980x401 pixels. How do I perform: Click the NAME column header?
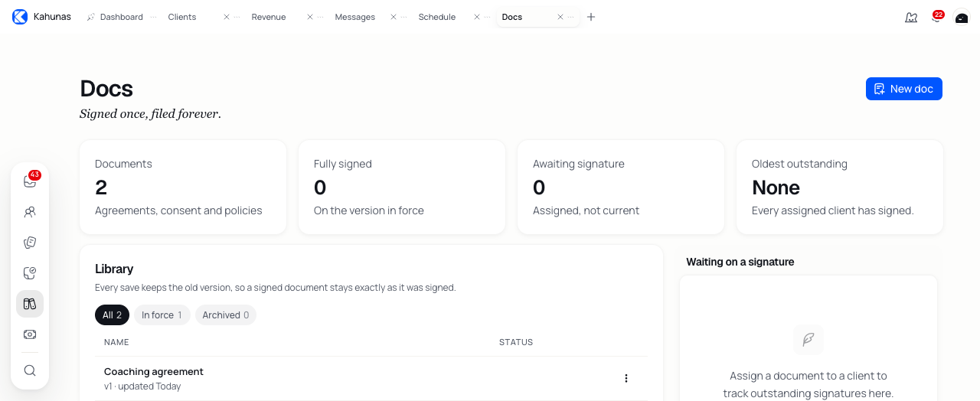point(116,342)
